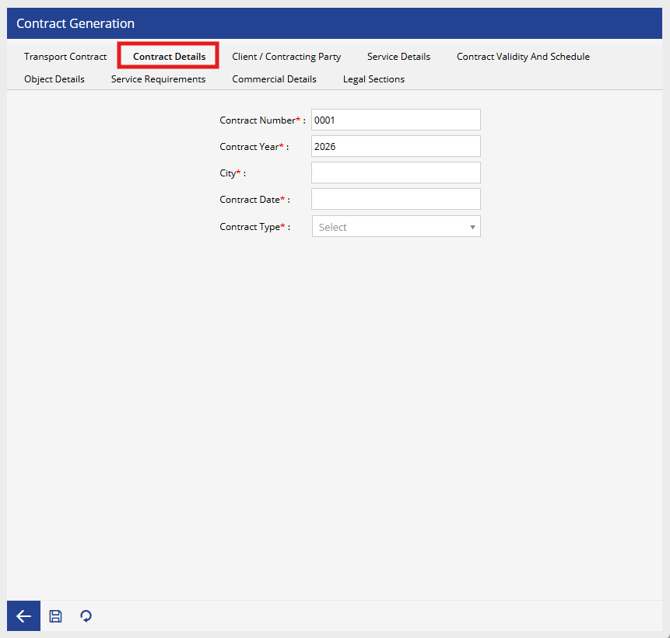670x638 pixels.
Task: Open the Contract Type dropdown
Action: (396, 226)
